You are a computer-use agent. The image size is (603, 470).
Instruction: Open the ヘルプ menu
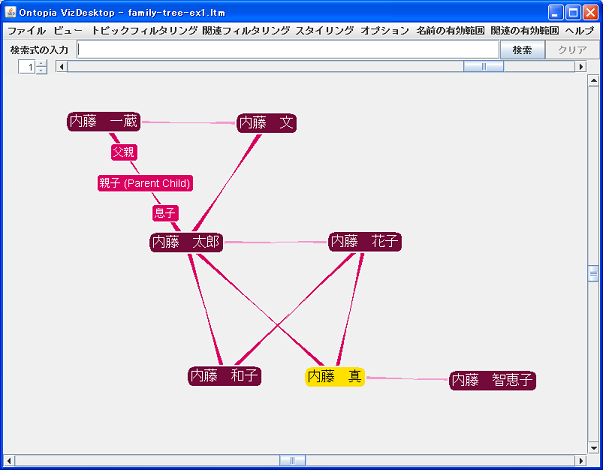580,31
